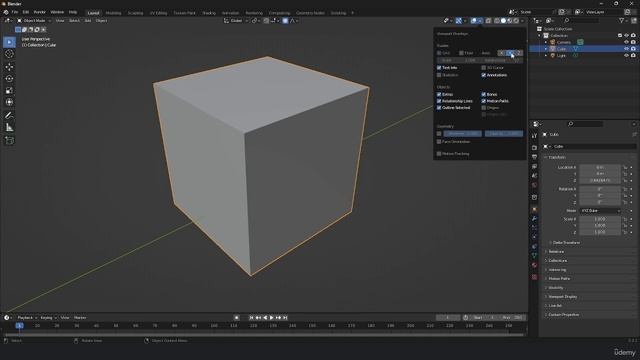Open the Scene properties tab
The image size is (640, 360).
(534, 176)
